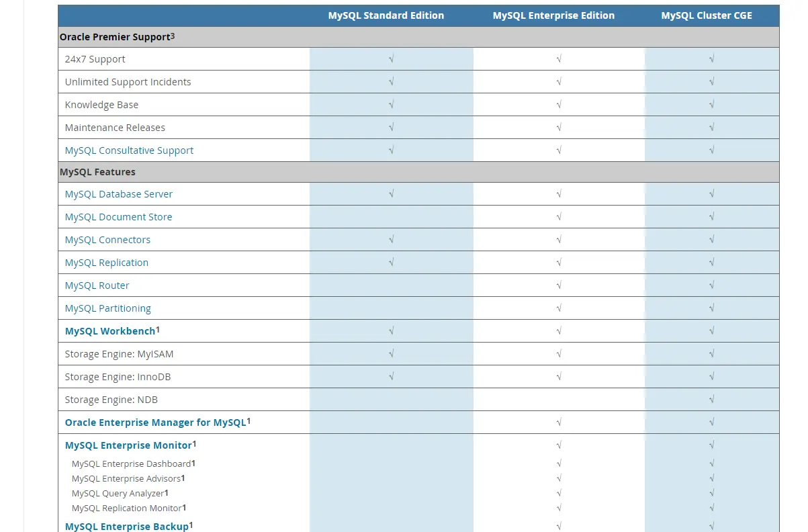
Task: Select the MySQL Enterprise Dashboard label
Action: [132, 463]
